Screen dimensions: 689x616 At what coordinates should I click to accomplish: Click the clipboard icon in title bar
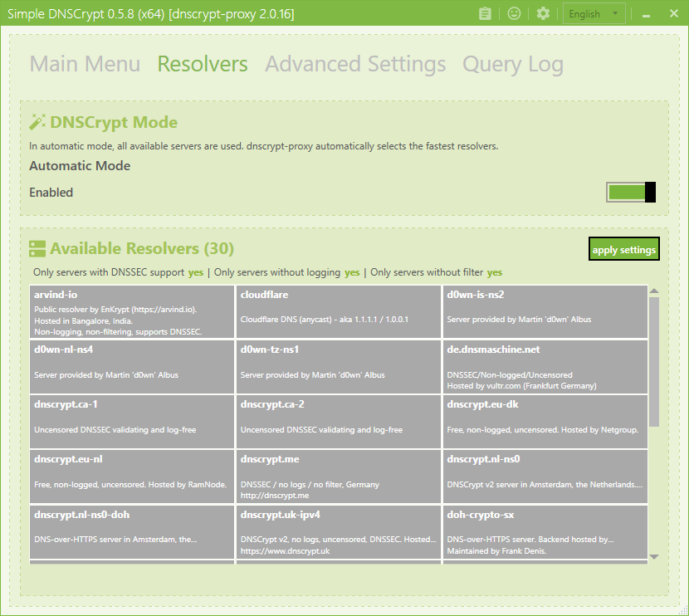(x=486, y=13)
